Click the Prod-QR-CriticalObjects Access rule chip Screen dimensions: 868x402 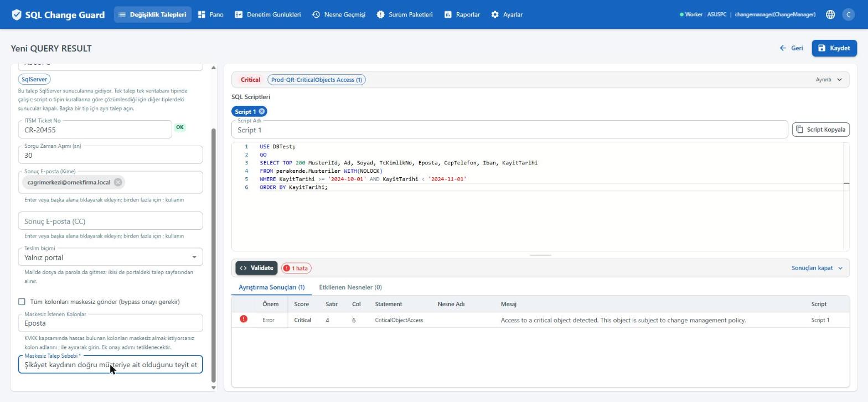click(317, 80)
